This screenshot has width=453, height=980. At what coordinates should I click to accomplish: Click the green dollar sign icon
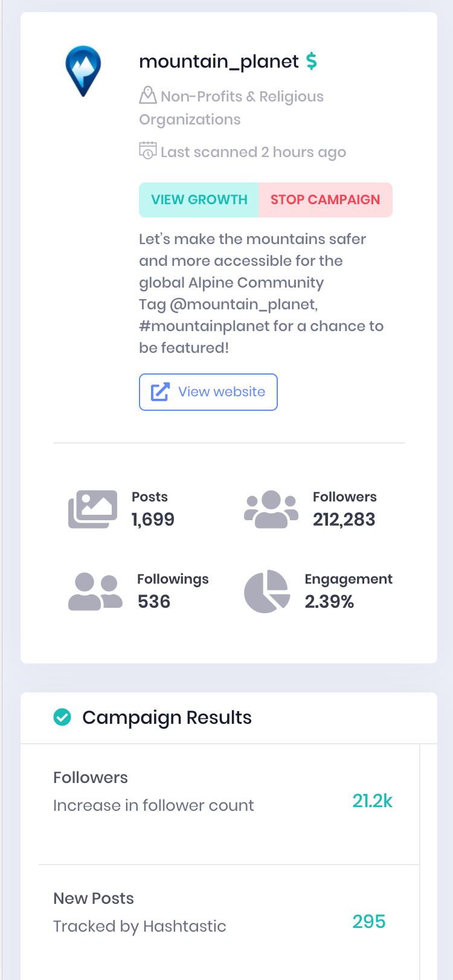click(x=312, y=61)
